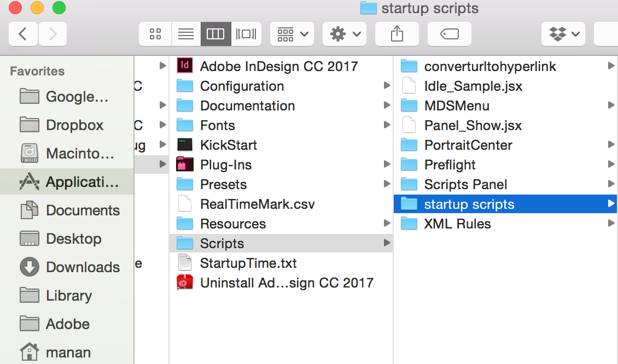Click the tags button in toolbar
The width and height of the screenshot is (618, 364).
click(449, 33)
